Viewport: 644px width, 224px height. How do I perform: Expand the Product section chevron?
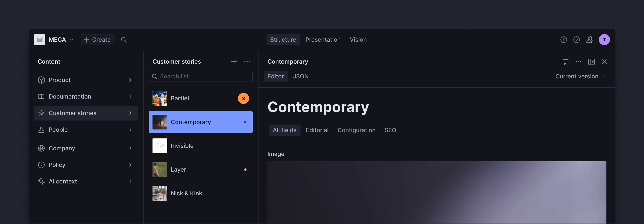pos(130,80)
